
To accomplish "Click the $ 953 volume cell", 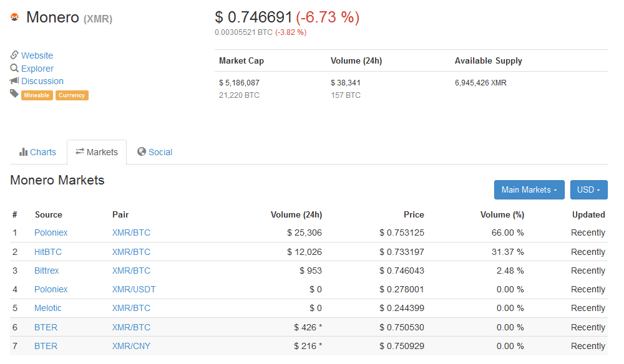I will coord(311,271).
